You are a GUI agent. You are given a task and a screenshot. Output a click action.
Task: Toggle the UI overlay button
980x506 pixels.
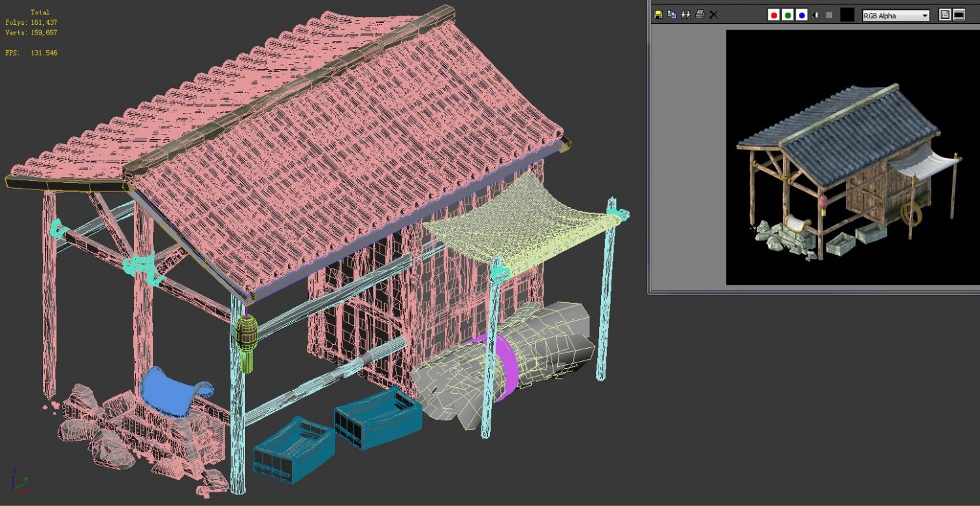coord(945,15)
